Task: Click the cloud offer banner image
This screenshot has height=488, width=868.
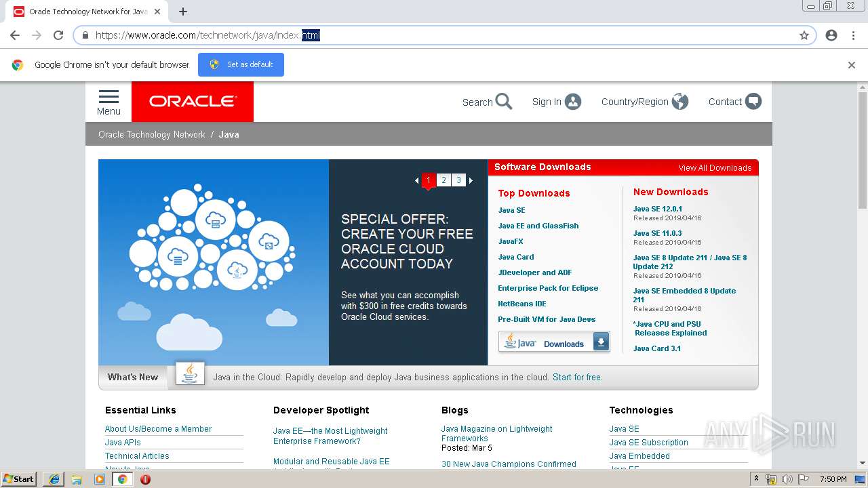Action: click(x=214, y=262)
